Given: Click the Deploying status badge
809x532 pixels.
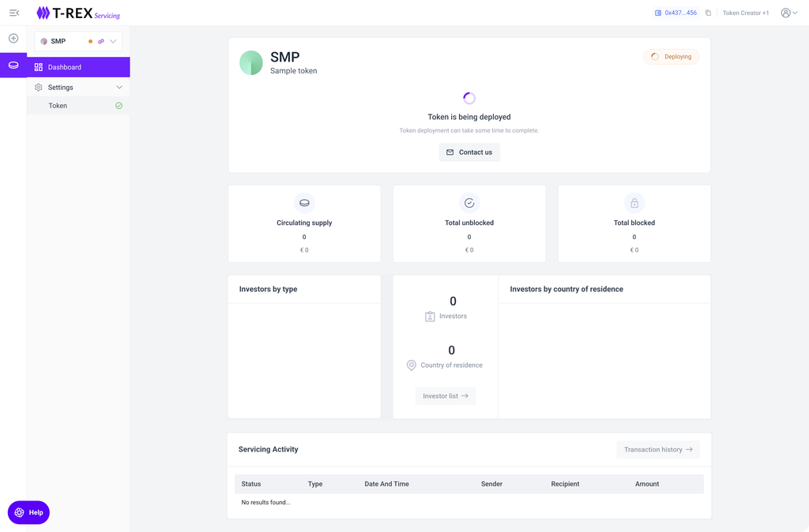Looking at the screenshot, I should pos(672,57).
